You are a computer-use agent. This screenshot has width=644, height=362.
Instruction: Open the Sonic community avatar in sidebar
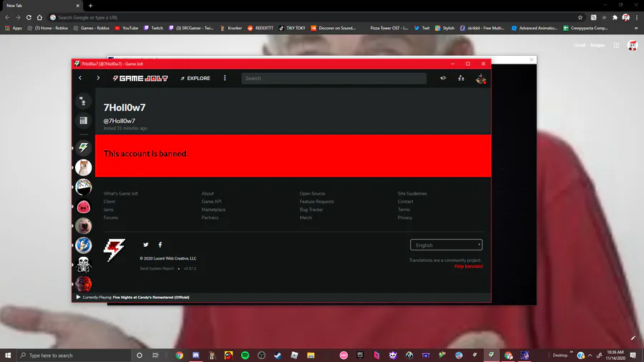[x=84, y=245]
